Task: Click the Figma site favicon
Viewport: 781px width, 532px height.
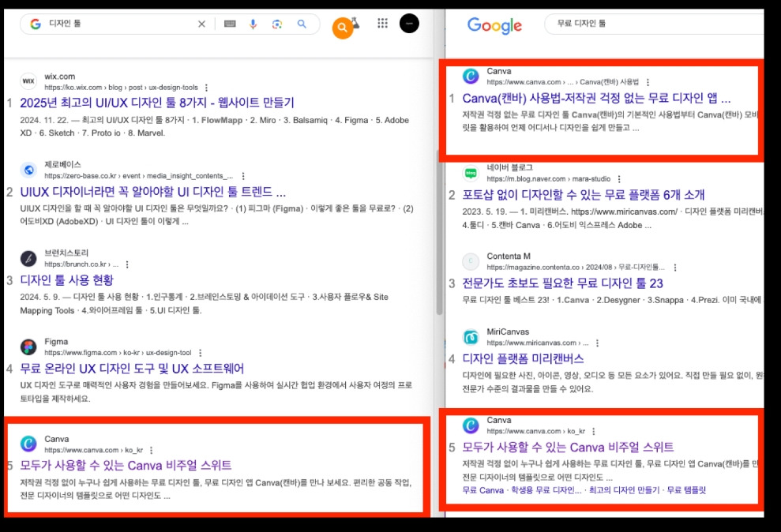Action: [28, 347]
